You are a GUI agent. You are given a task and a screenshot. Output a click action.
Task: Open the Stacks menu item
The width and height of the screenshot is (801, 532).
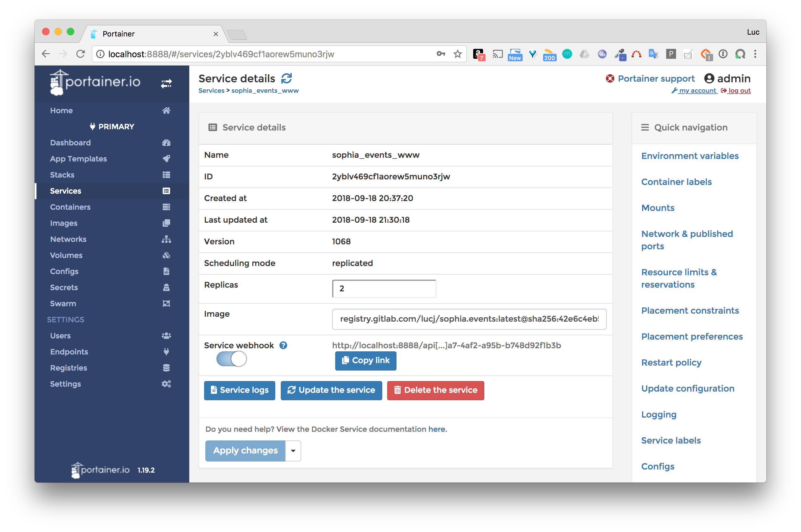click(62, 175)
